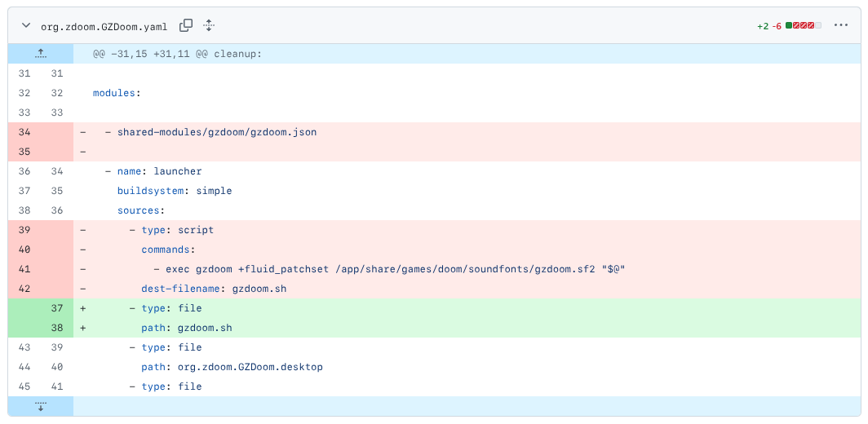Click line 'path: org.zdoom.GZDoom.desktop'

(467, 367)
